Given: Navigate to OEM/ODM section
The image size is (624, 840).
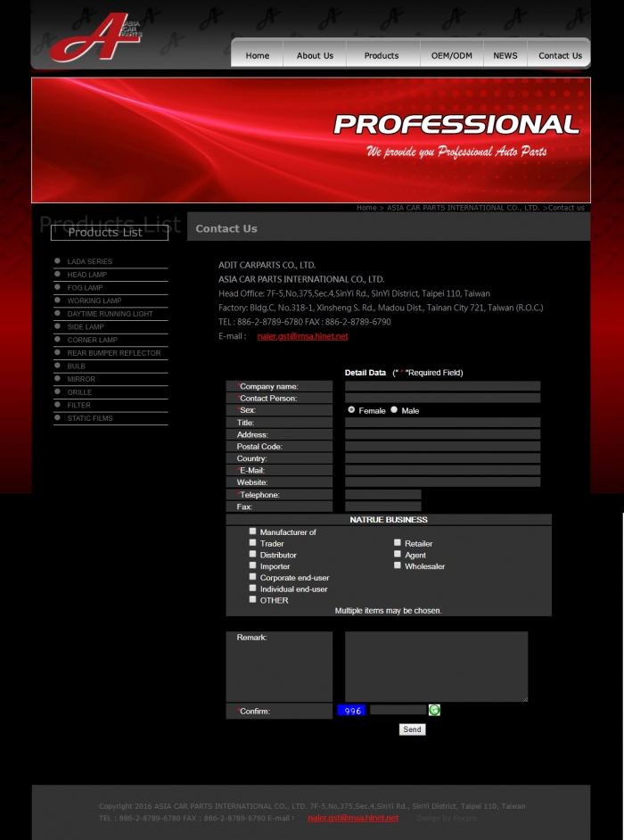Looking at the screenshot, I should click(x=452, y=55).
